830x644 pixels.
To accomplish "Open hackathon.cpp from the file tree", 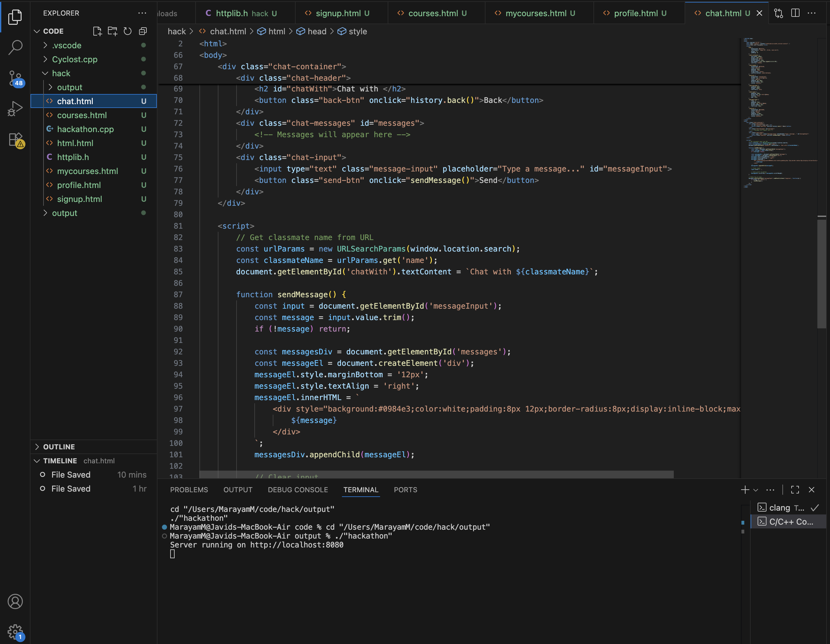I will [x=85, y=129].
